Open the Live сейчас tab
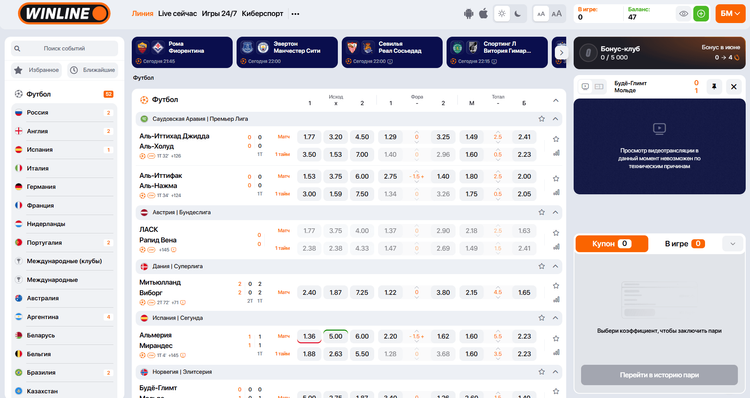The width and height of the screenshot is (750, 398). coord(177,13)
